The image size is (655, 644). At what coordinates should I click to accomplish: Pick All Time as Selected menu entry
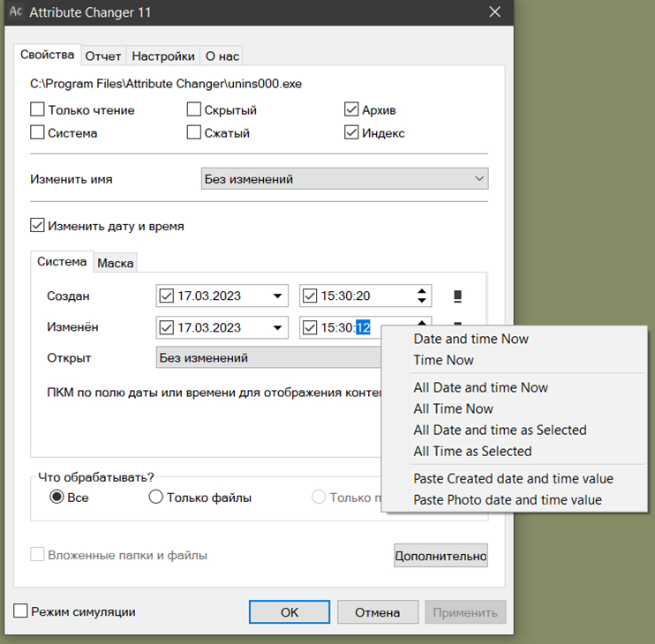coord(472,451)
